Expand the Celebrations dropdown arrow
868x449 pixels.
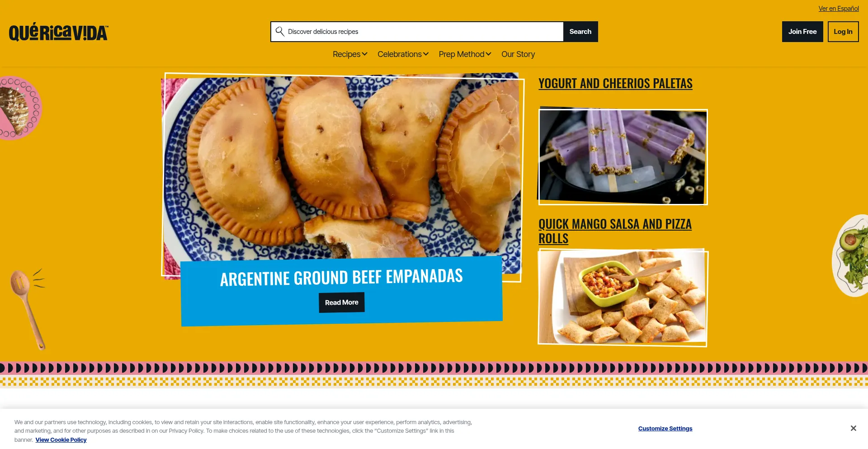(425, 54)
